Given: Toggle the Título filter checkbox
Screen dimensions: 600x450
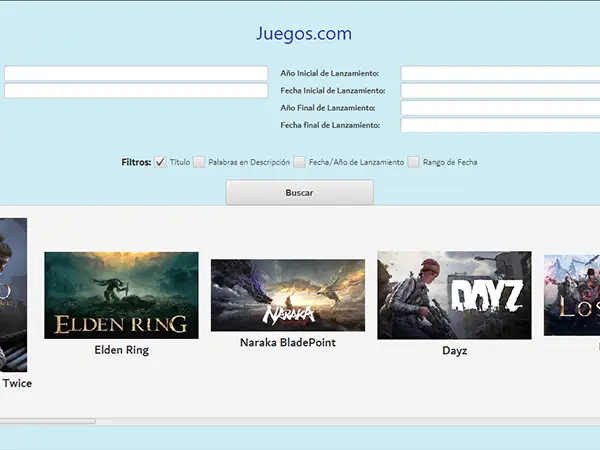Looking at the screenshot, I should pos(160,162).
